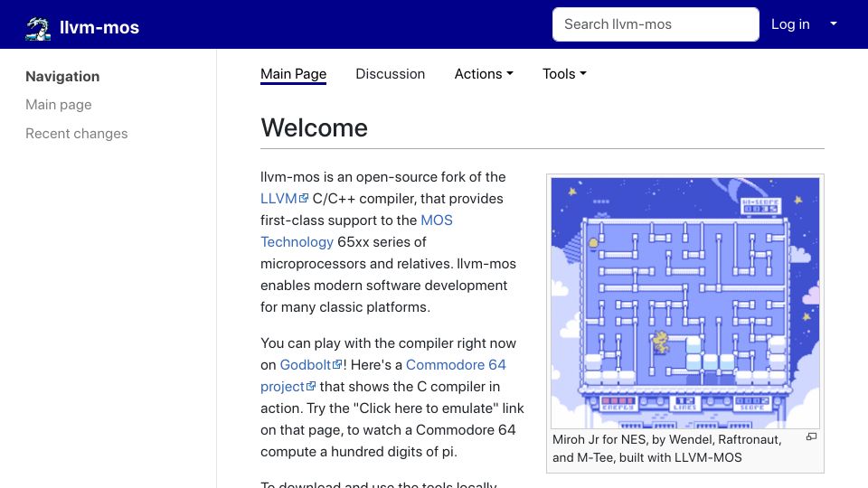Screen dimensions: 868x488
Task: Open the Tools dropdown menu
Action: [564, 74]
